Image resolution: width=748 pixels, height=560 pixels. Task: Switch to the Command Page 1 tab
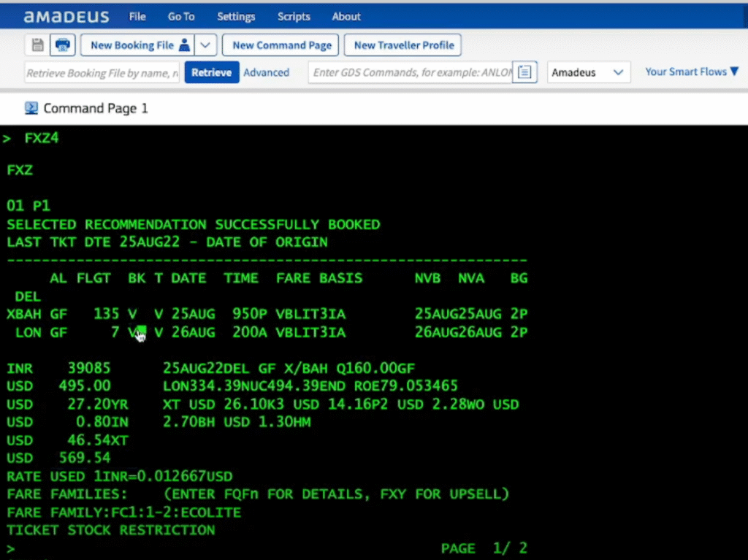point(96,108)
